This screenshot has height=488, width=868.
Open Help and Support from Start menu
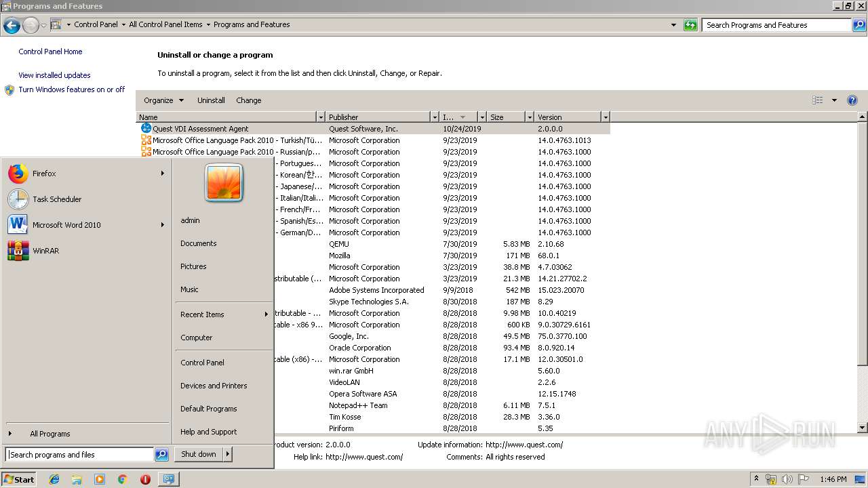click(209, 432)
